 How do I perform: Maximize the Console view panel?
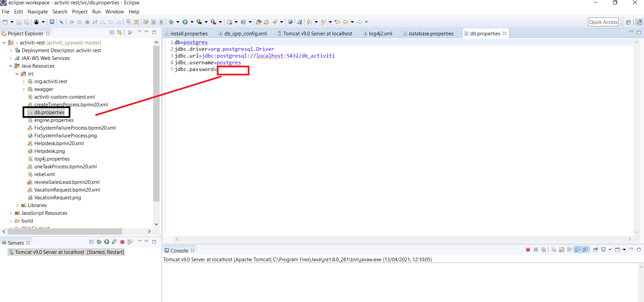pyautogui.click(x=639, y=249)
